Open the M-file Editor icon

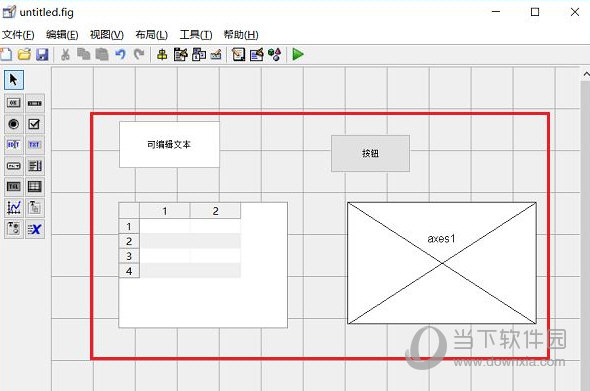coord(239,55)
